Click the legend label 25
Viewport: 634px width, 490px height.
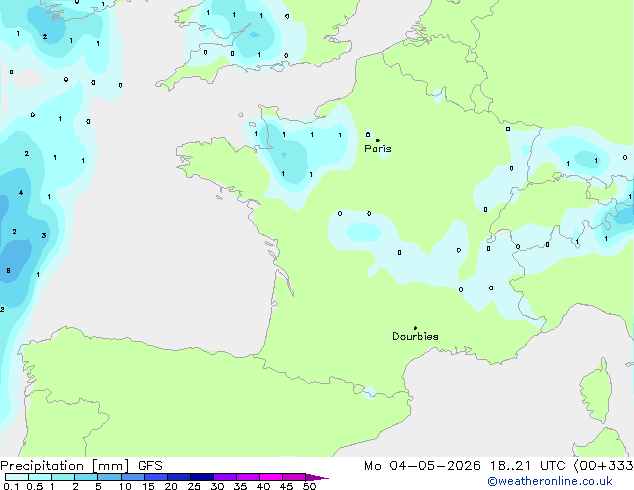194,486
